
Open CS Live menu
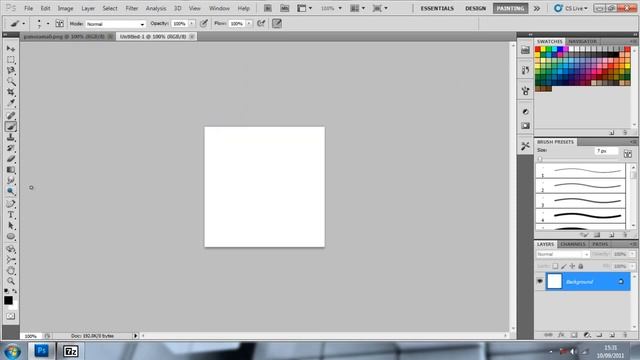pyautogui.click(x=571, y=8)
